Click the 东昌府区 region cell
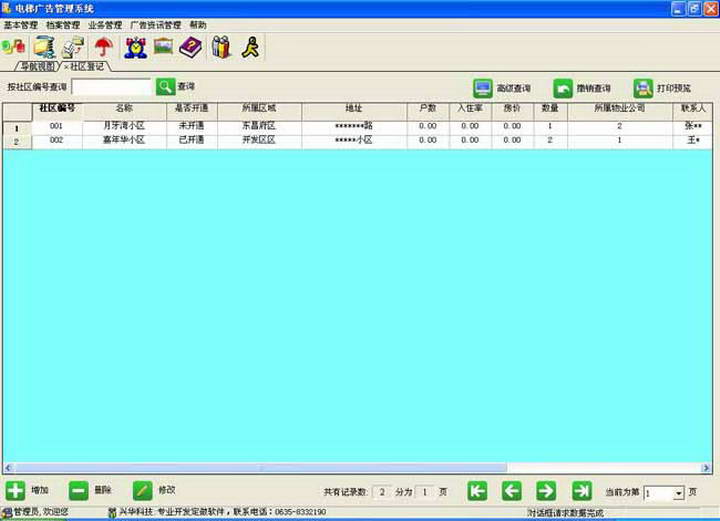The width and height of the screenshot is (720, 521). pos(259,126)
